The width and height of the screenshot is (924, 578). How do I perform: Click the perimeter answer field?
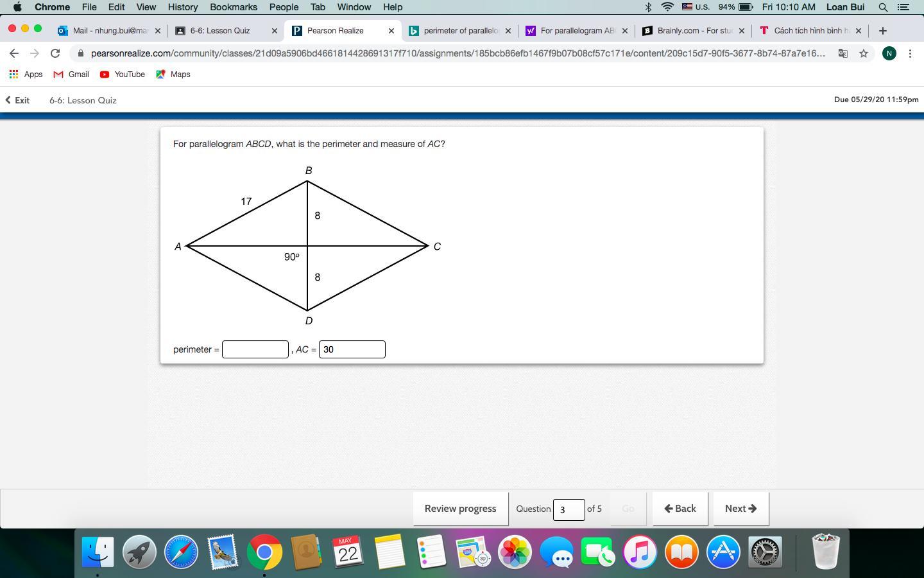255,349
